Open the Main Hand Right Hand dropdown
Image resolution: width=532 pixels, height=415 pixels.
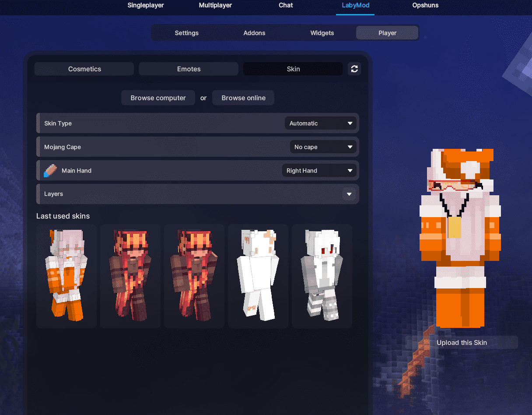point(319,170)
